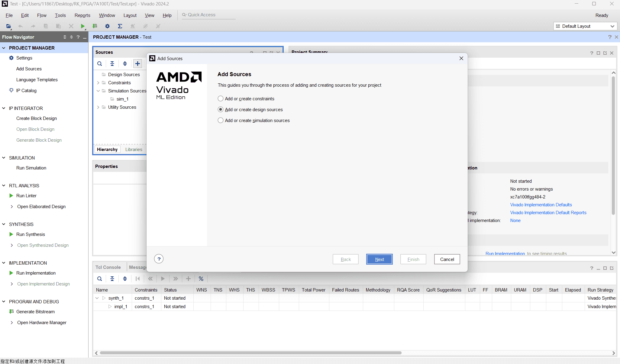Image resolution: width=620 pixels, height=364 pixels.
Task: Select Add or create design sources option
Action: pyautogui.click(x=221, y=110)
